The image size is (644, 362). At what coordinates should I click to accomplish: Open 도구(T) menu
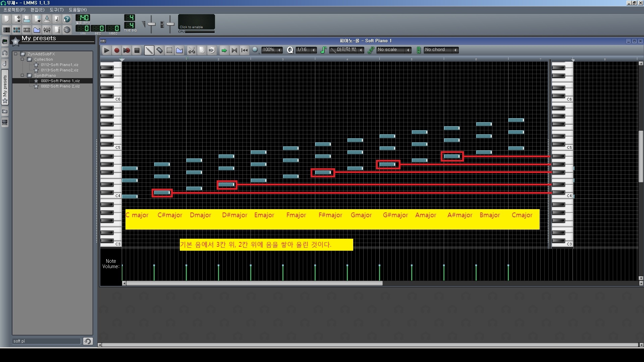[57, 10]
